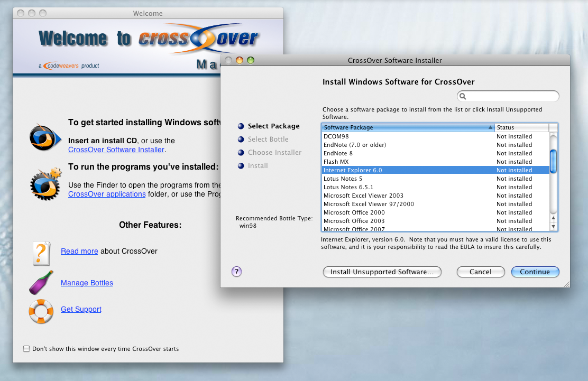The image size is (588, 381).
Task: Open the Manage Bottles link
Action: tap(87, 283)
